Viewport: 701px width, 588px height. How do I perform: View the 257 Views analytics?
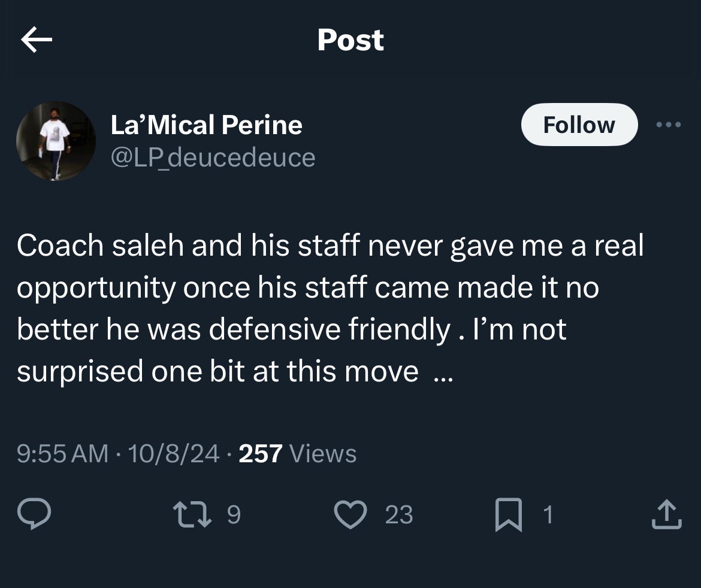(x=298, y=453)
